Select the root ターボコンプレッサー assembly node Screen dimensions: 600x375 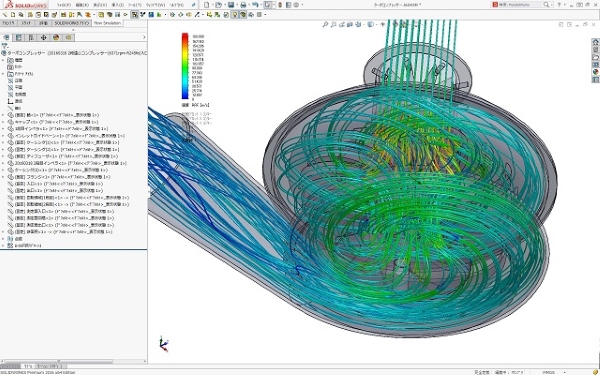[x=74, y=53]
